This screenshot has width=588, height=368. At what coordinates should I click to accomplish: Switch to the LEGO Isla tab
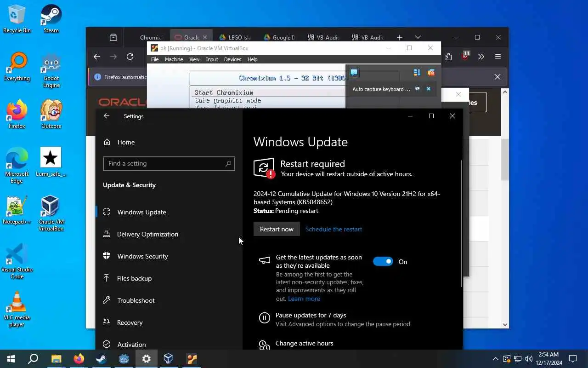tap(235, 37)
